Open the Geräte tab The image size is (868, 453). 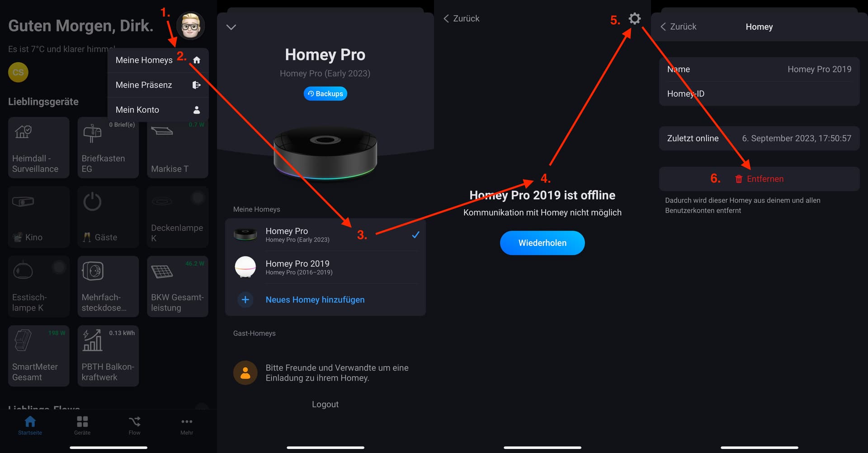(82, 425)
